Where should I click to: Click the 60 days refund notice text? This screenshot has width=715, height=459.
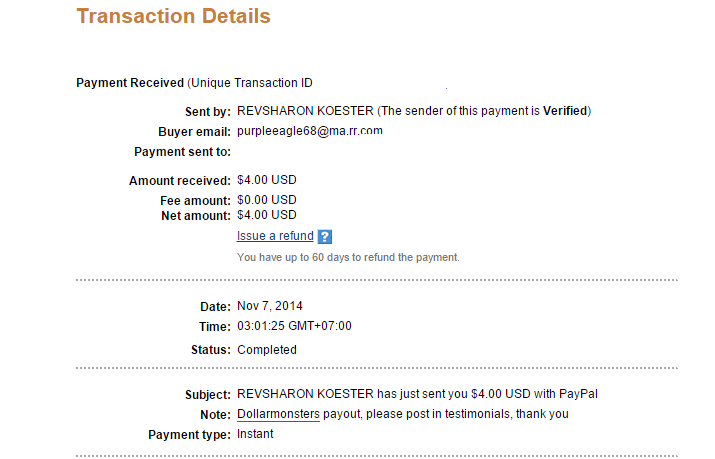[348, 257]
